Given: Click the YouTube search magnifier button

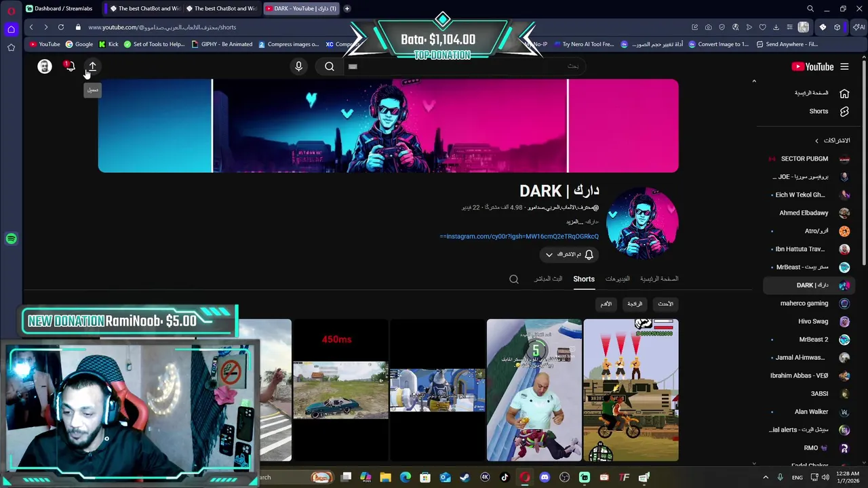Looking at the screenshot, I should click(x=330, y=66).
